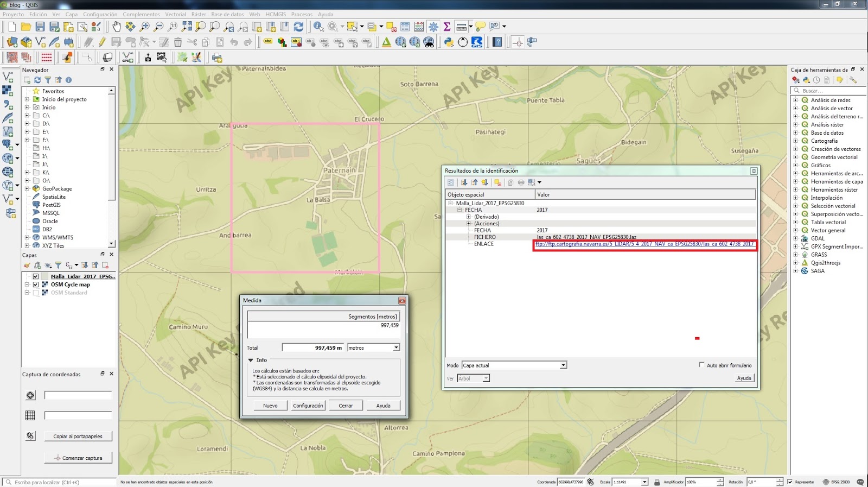The width and height of the screenshot is (868, 487).
Task: Select the Zoom Out magnifier tool
Action: [159, 27]
